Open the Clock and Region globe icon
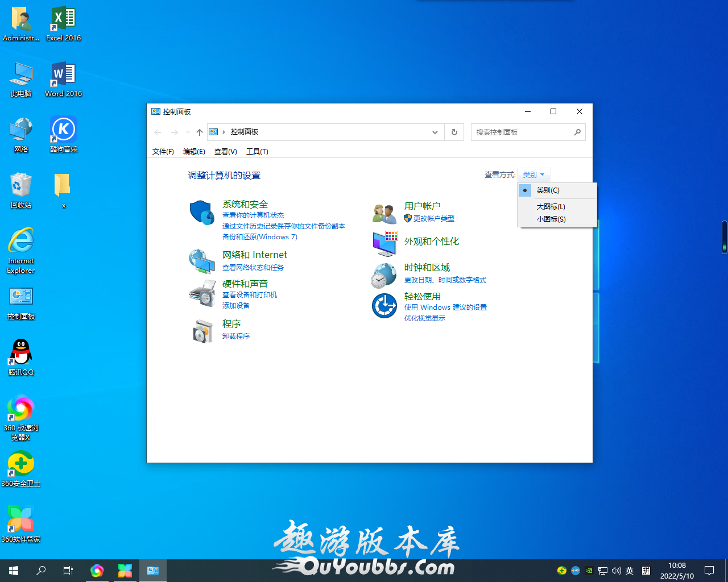The image size is (728, 582). 384,276
